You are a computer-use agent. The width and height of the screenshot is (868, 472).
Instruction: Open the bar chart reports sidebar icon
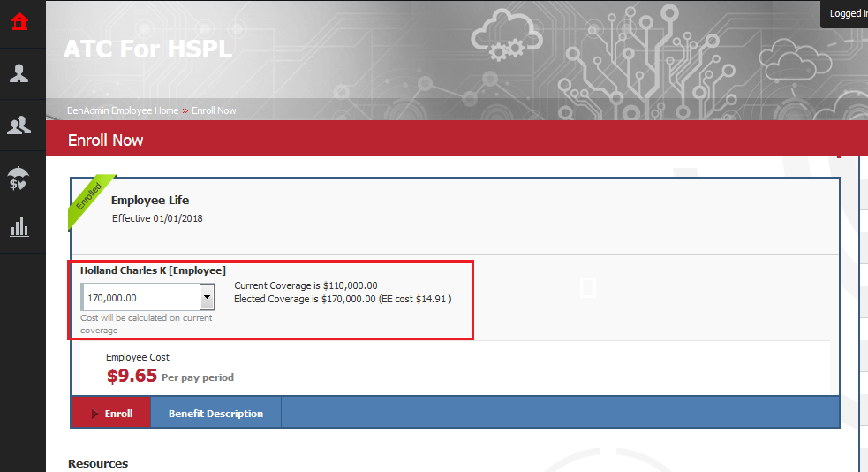coord(19,228)
